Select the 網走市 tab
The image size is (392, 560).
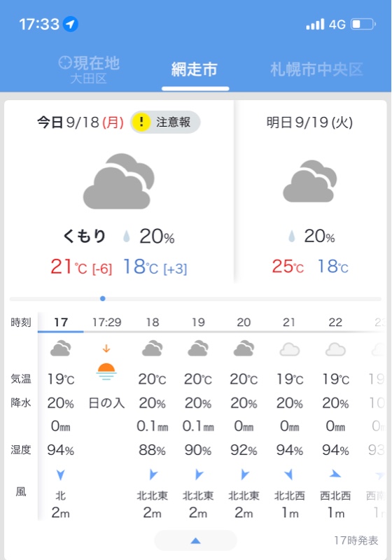point(194,69)
